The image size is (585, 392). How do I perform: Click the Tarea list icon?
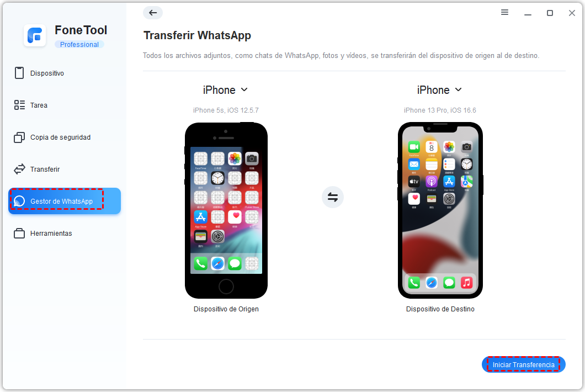click(x=19, y=105)
